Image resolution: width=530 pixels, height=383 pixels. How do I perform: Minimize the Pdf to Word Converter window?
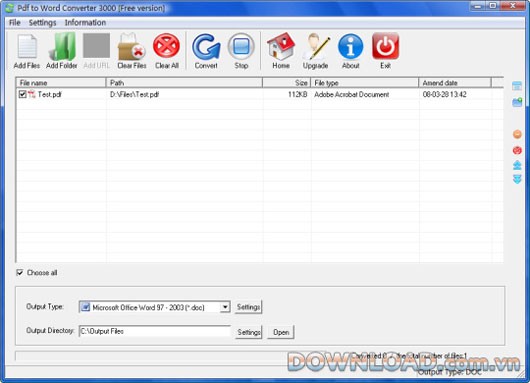click(478, 6)
